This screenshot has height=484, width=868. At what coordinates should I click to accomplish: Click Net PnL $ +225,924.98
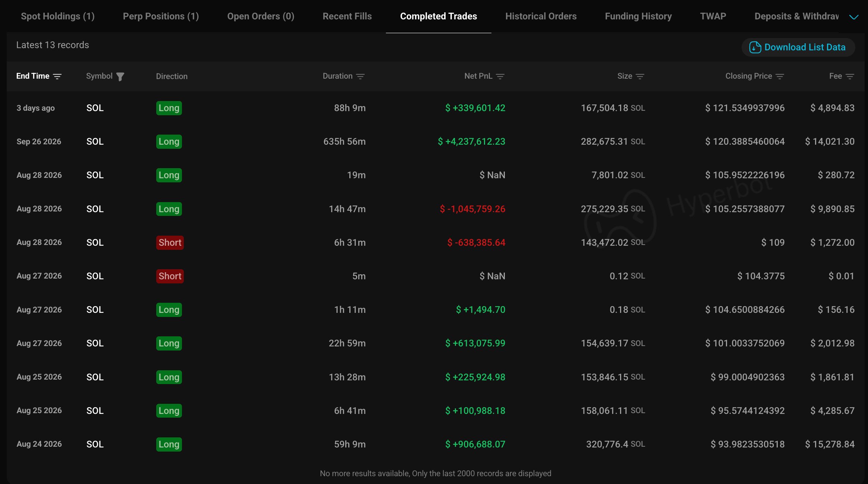[475, 377]
